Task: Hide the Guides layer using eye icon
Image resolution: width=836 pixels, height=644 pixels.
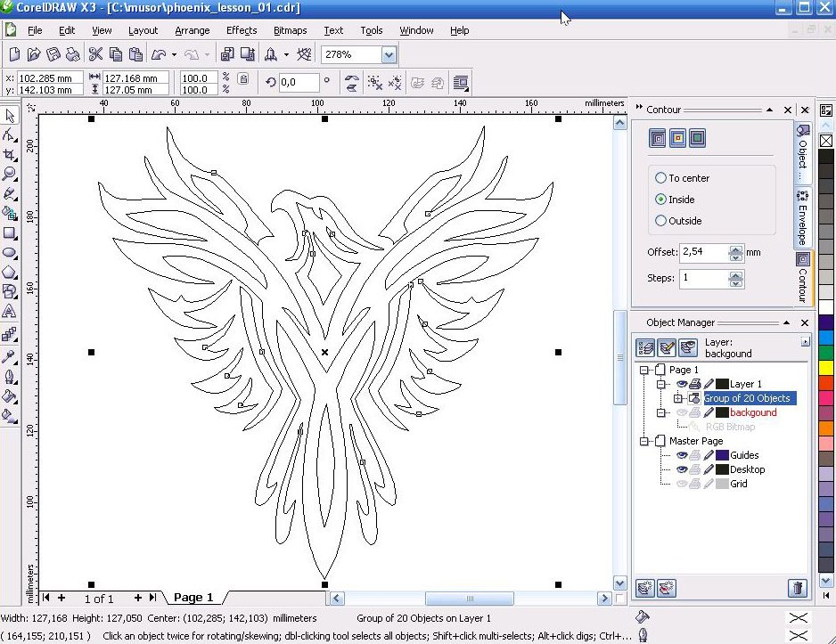Action: [x=682, y=455]
